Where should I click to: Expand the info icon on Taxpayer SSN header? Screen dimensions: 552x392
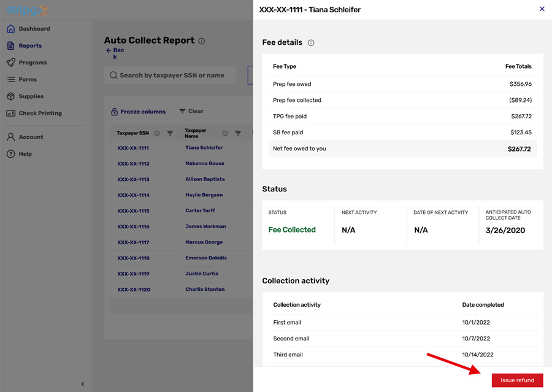point(156,133)
